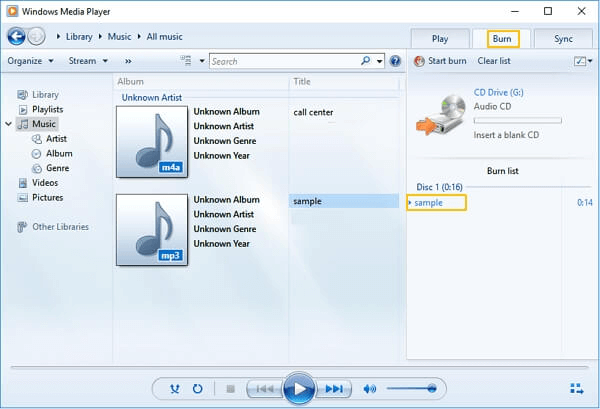Switch to Now Playing mode
This screenshot has width=600, height=409.
[x=577, y=389]
